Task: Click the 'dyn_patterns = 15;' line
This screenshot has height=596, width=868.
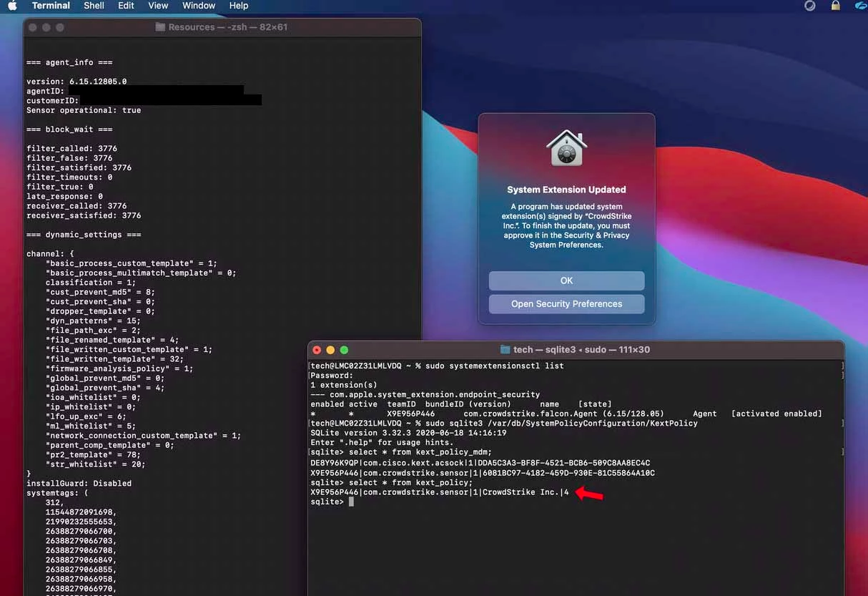Action: click(93, 321)
